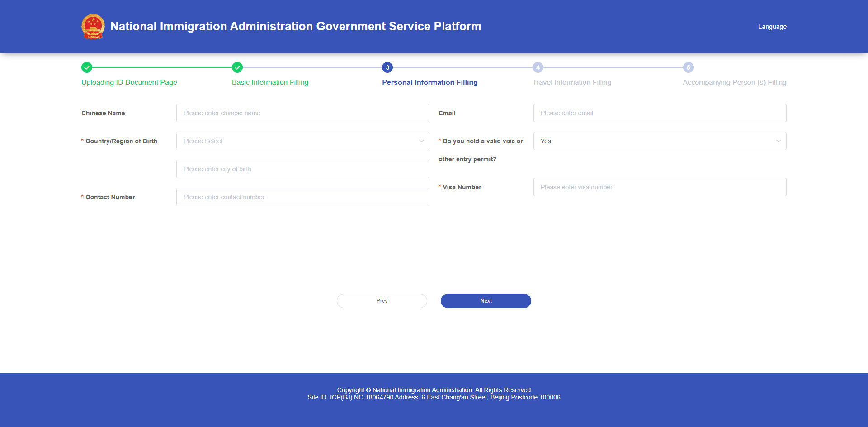
Task: Focus the Visa Number input field
Action: (660, 187)
